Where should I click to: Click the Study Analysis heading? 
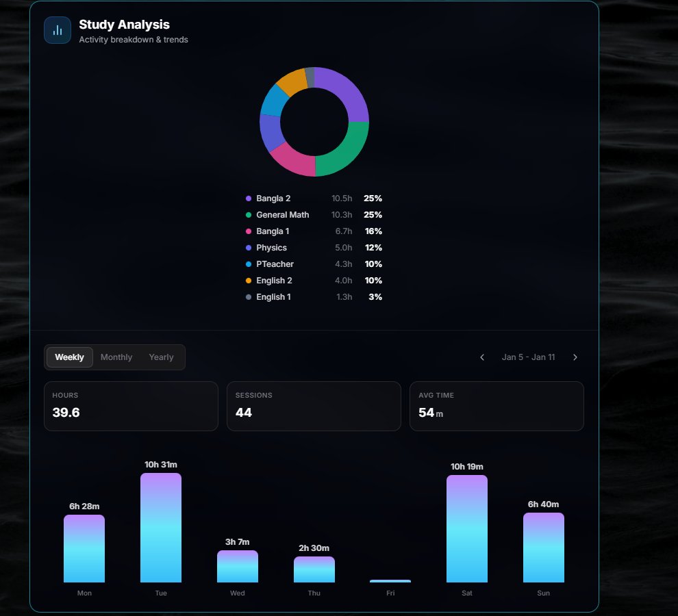(124, 25)
